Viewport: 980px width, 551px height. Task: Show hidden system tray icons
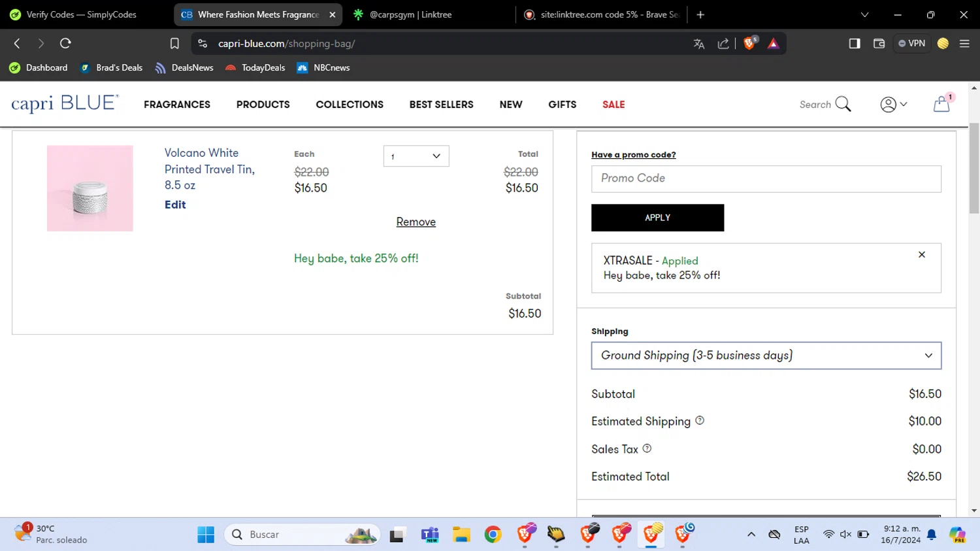tap(751, 535)
